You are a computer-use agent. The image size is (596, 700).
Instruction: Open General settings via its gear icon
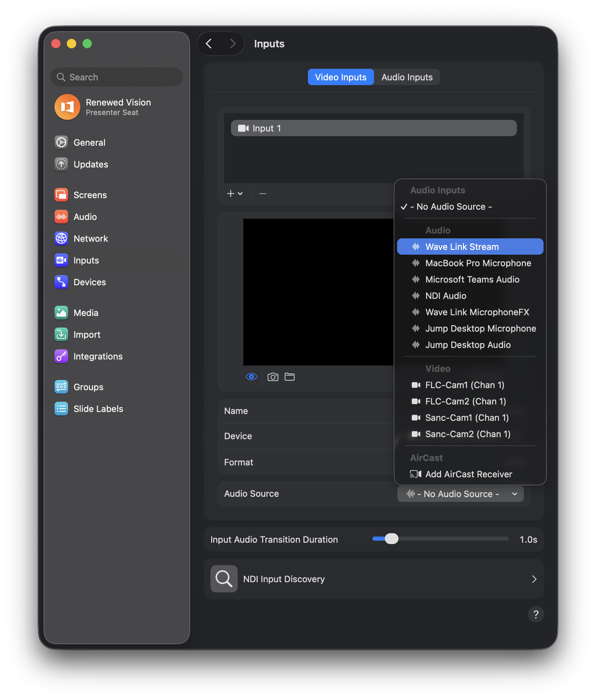click(61, 142)
